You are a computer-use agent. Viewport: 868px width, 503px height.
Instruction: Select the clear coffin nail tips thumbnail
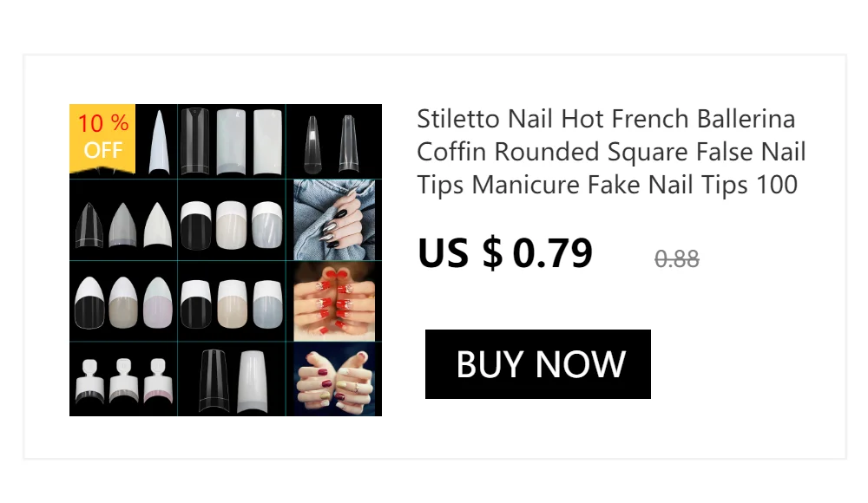pyautogui.click(x=334, y=141)
